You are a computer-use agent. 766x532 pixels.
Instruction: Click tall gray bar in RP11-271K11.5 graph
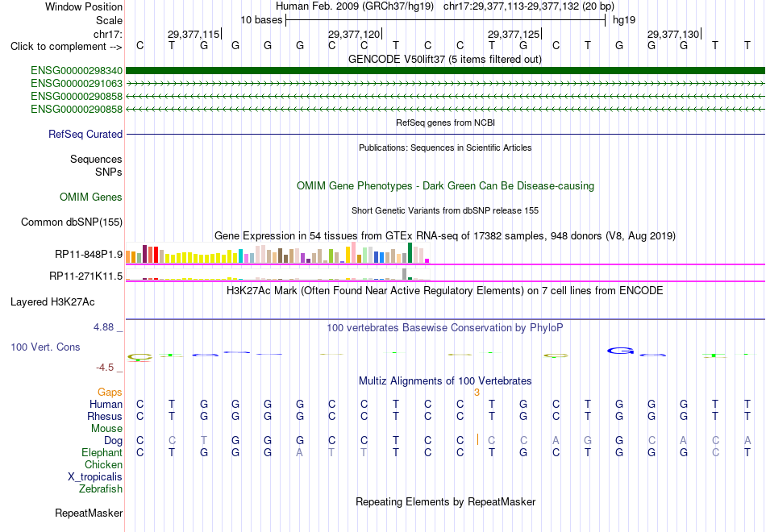pos(405,274)
